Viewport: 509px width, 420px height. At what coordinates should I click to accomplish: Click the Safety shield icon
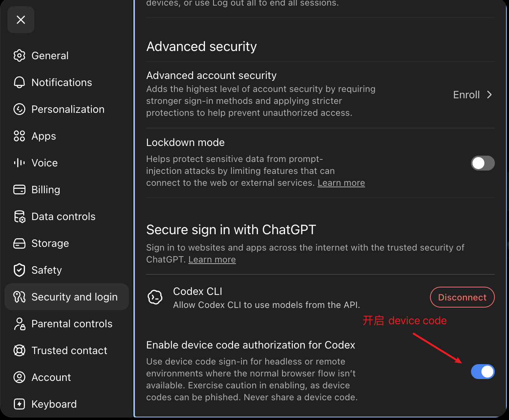[19, 270]
